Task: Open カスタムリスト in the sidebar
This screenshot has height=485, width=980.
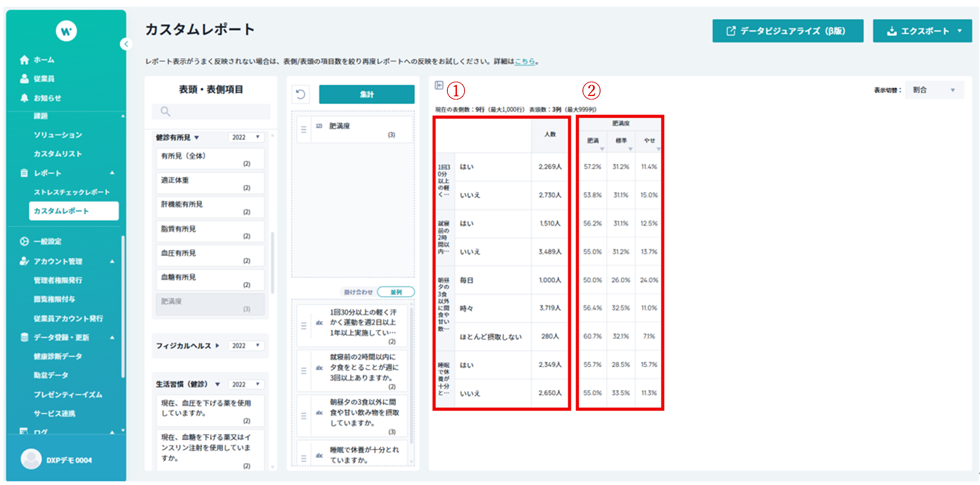Action: pyautogui.click(x=58, y=154)
